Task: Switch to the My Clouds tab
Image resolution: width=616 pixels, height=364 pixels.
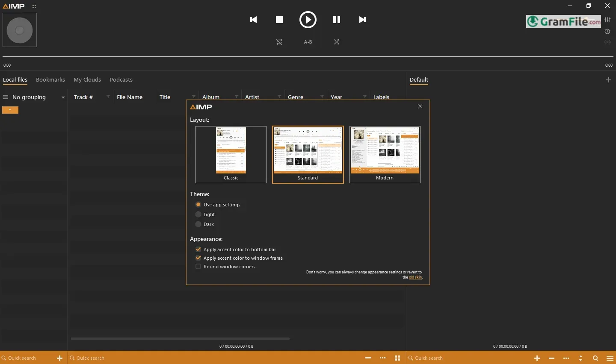Action: (87, 80)
